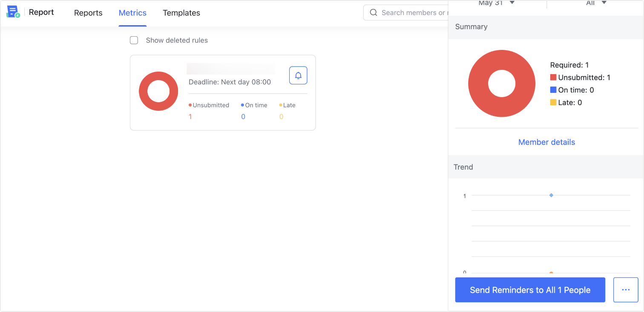Click the search magnifier icon

[x=374, y=12]
